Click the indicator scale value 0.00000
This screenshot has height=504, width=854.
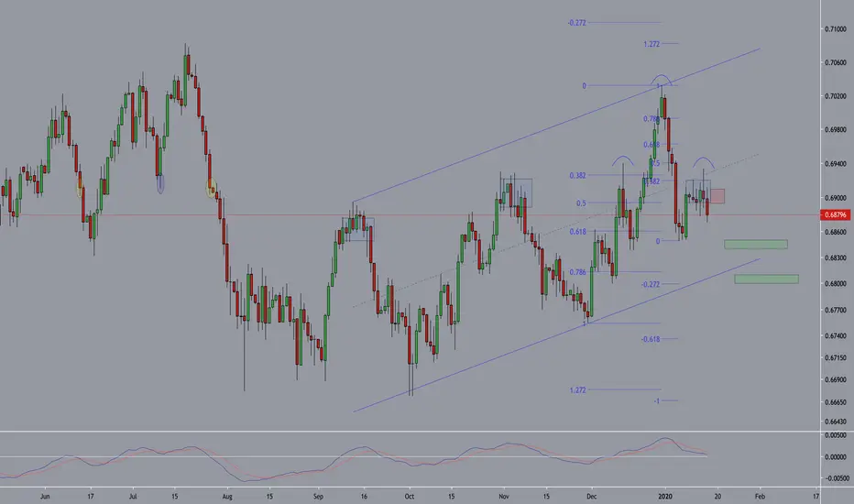coord(836,456)
